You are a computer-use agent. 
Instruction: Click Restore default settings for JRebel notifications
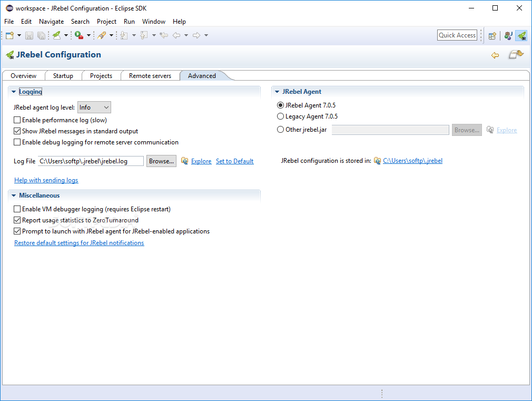(79, 243)
